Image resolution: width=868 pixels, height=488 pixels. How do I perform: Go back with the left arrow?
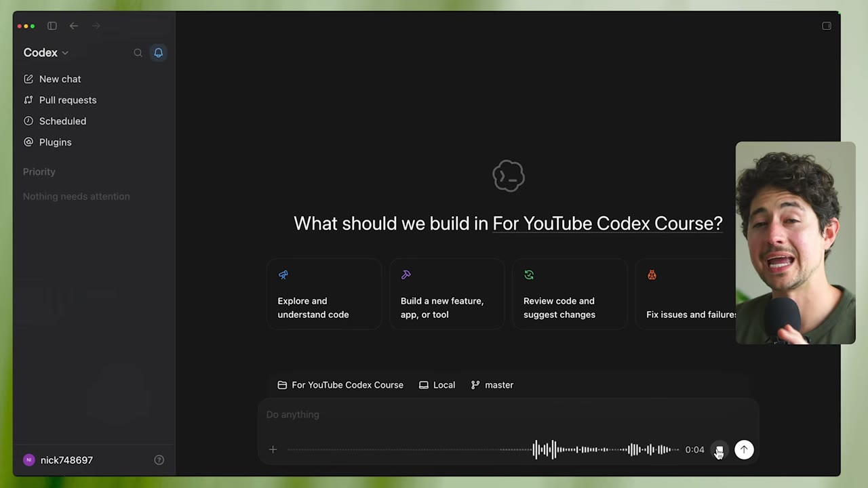74,26
